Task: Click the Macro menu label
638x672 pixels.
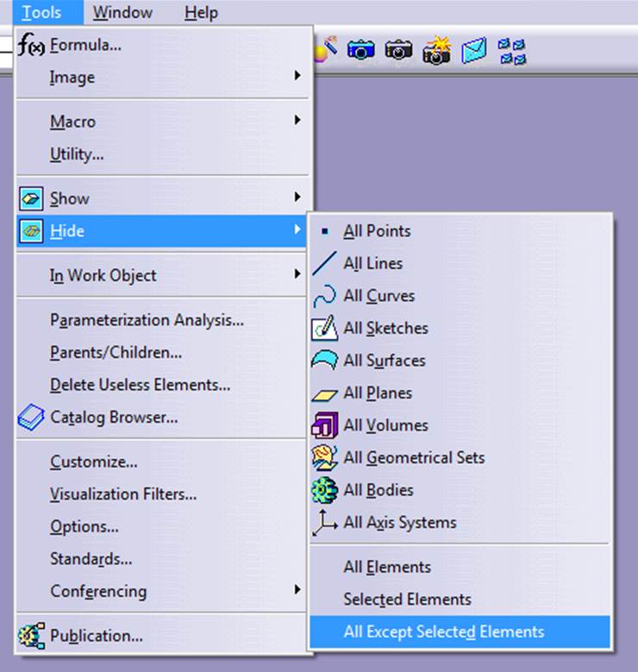Action: coord(72,122)
